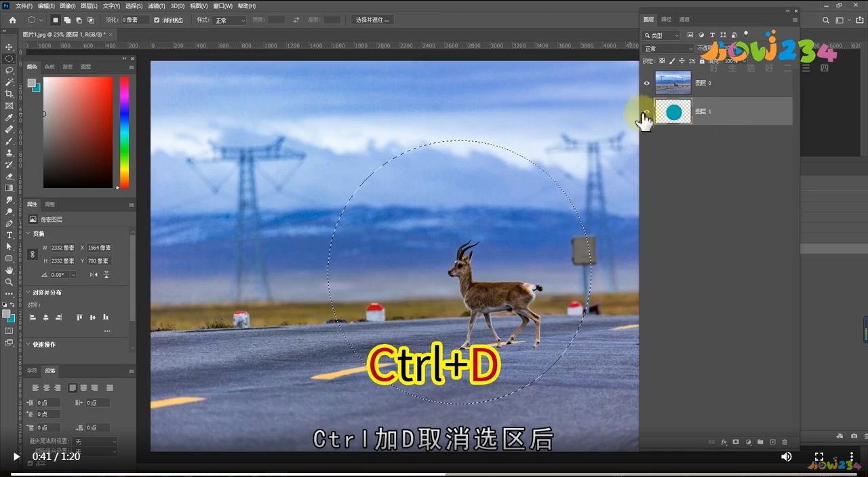The image size is (868, 477).
Task: Click the add layer mask icon
Action: point(736,442)
